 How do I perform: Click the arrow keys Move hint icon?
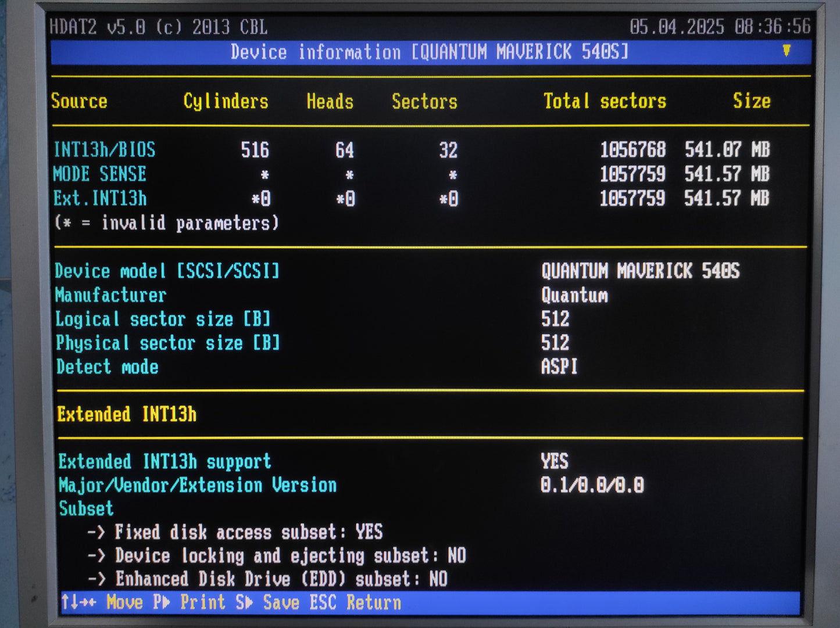pyautogui.click(x=79, y=602)
